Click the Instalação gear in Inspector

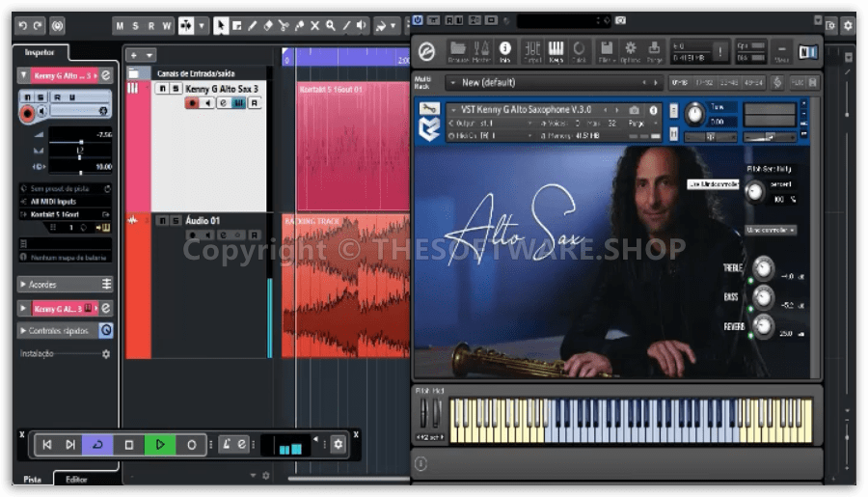coord(106,353)
